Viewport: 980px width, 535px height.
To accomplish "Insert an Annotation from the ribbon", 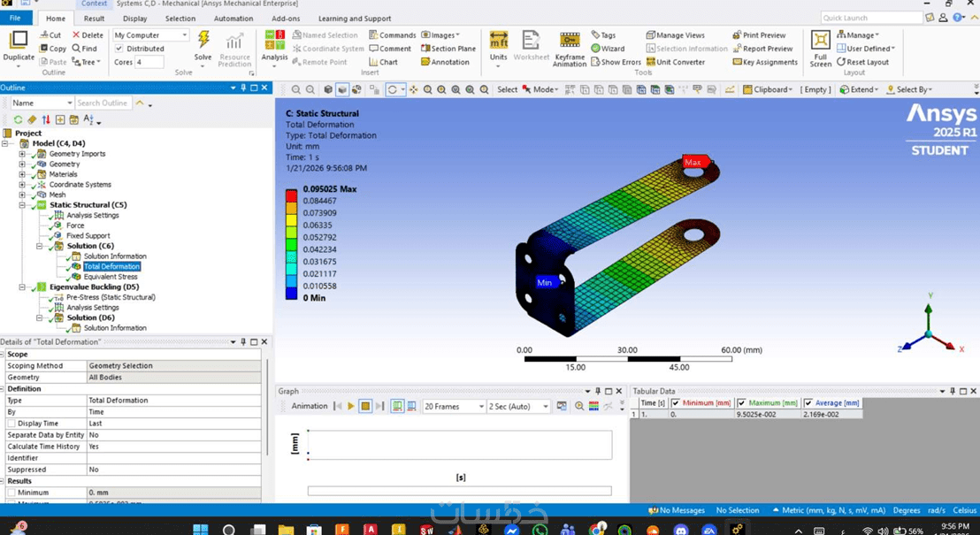I will click(445, 62).
